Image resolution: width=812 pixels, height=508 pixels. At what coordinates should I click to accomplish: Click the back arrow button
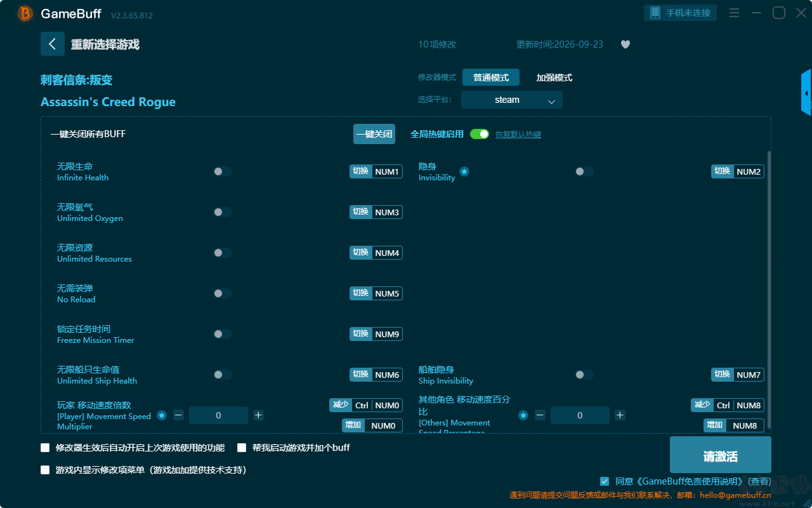point(53,44)
